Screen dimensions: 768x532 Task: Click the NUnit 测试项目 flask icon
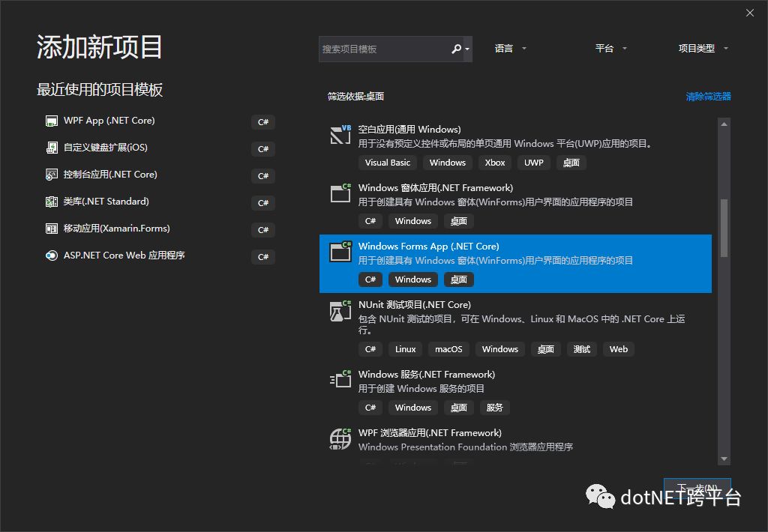pyautogui.click(x=340, y=310)
